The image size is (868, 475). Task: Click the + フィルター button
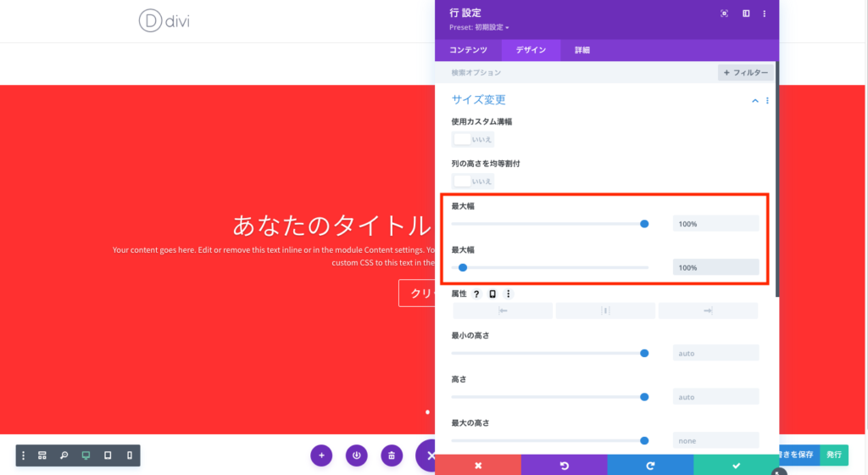tap(746, 73)
